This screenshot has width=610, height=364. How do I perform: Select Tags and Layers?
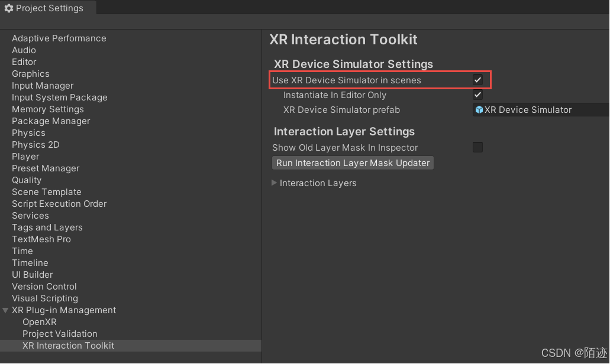tap(47, 227)
